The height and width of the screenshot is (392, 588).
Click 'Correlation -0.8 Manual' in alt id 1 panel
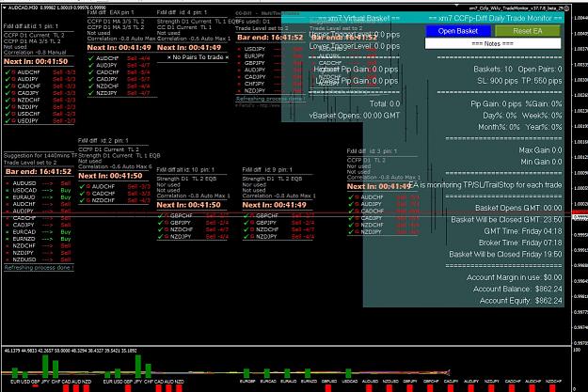click(35, 53)
